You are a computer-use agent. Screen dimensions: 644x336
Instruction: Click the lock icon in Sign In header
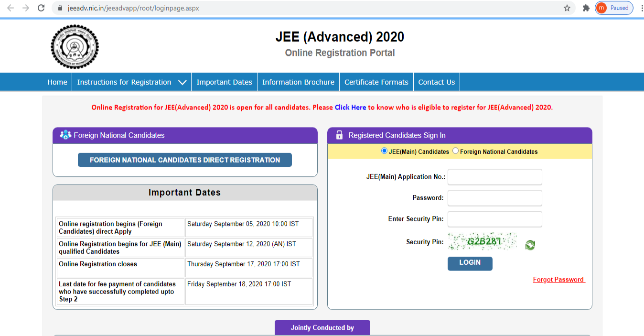pos(339,135)
